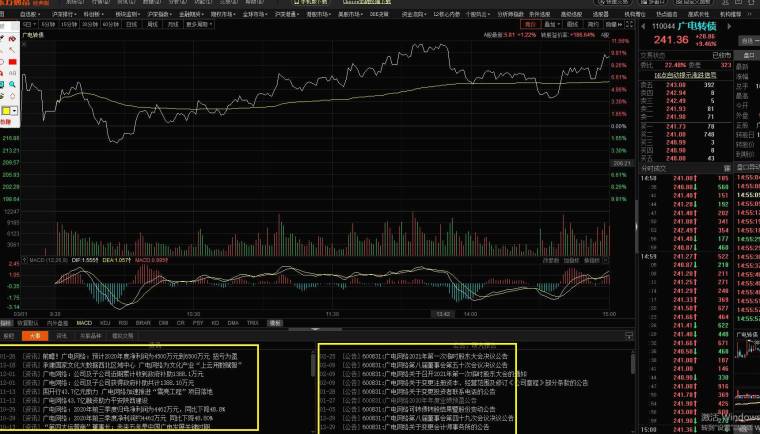760x434 pixels.
Task: Select the PSY indicator tab
Action: (198, 323)
